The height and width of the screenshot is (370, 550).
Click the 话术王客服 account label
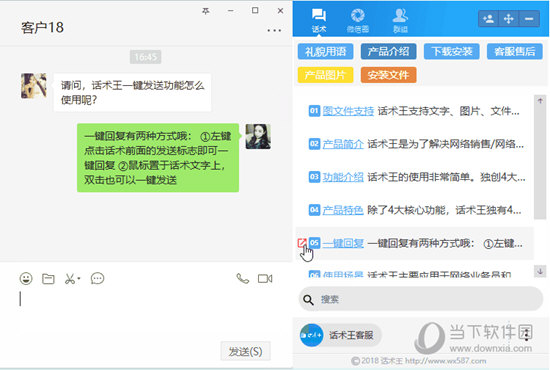tap(351, 335)
